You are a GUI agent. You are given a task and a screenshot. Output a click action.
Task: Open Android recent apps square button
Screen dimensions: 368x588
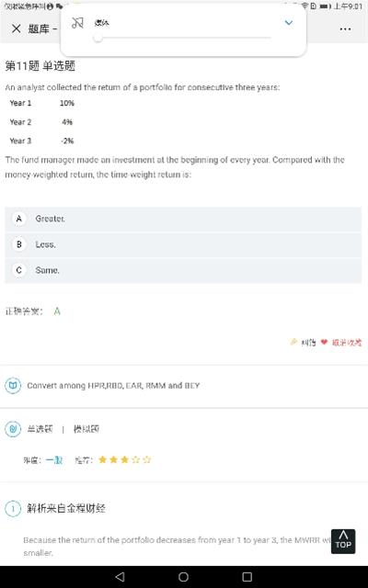coord(247,577)
